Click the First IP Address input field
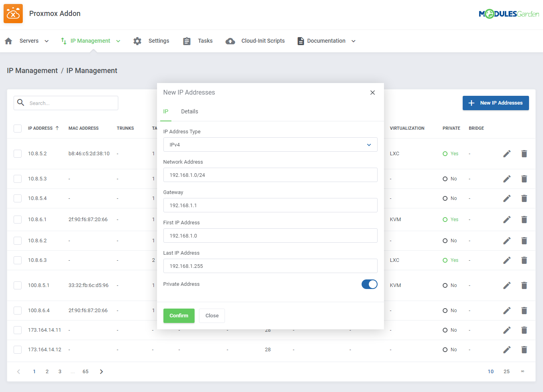Viewport: 543px width, 392px height. click(x=270, y=236)
